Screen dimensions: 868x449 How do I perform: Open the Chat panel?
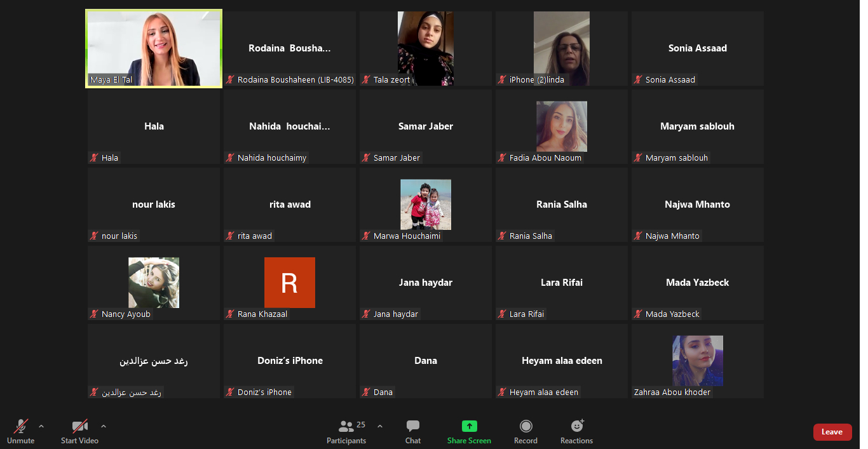[x=413, y=432]
